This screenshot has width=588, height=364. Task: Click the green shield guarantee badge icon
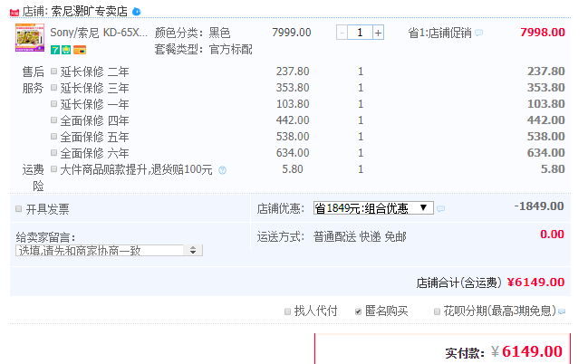pyautogui.click(x=66, y=50)
